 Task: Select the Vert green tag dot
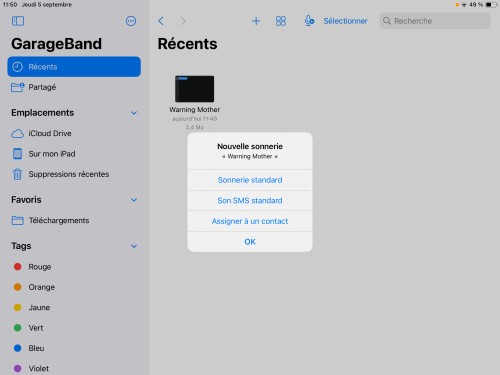click(x=18, y=328)
